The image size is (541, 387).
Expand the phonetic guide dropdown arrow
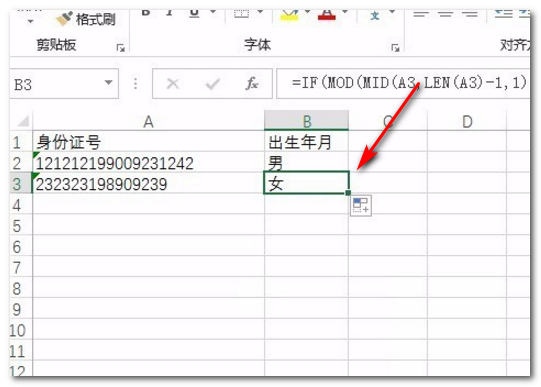point(392,12)
